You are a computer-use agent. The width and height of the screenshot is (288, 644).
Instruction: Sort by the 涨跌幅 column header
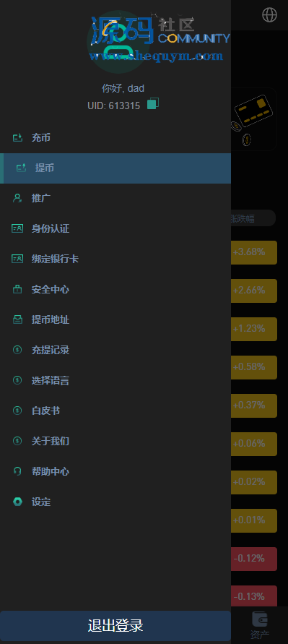[242, 218]
